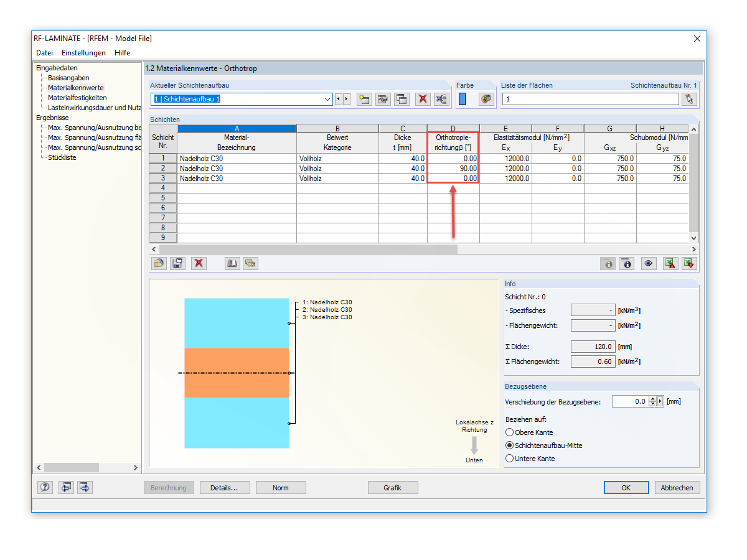
Task: Click column A header in table
Action: tap(237, 129)
